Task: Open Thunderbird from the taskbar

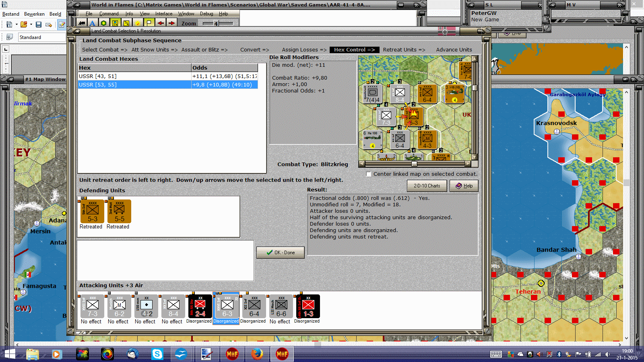Action: tap(132, 354)
